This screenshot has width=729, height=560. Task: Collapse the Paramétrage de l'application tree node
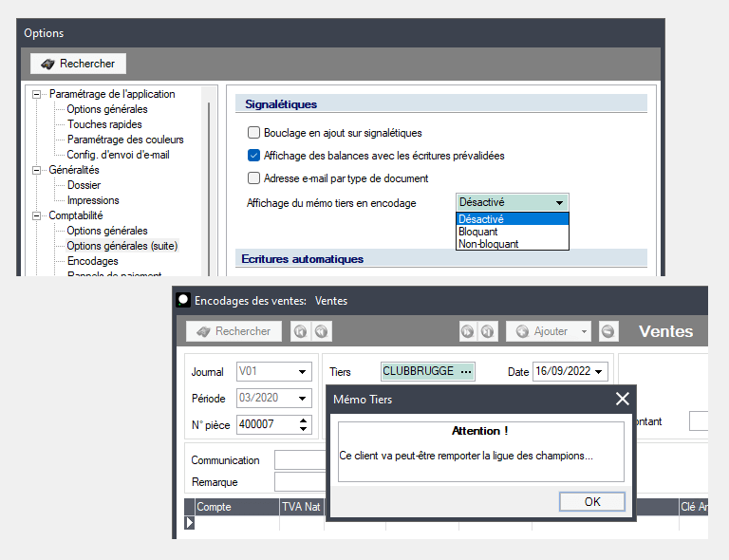pos(37,94)
